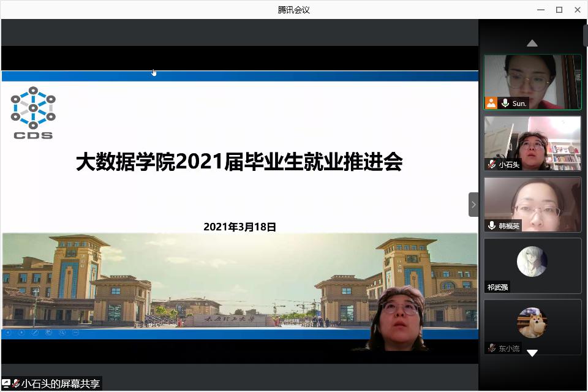Image resolution: width=588 pixels, height=392 pixels.
Task: Click the 小石头的屏幕共享 label
Action: (60, 384)
